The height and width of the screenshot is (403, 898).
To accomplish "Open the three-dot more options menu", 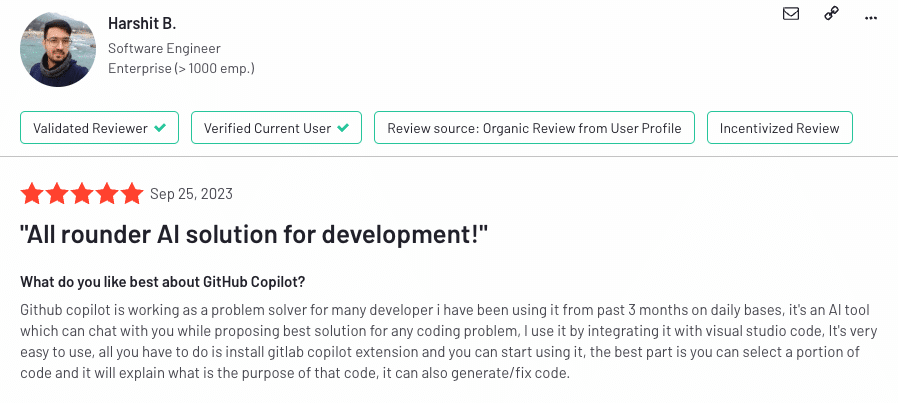I will [x=871, y=18].
